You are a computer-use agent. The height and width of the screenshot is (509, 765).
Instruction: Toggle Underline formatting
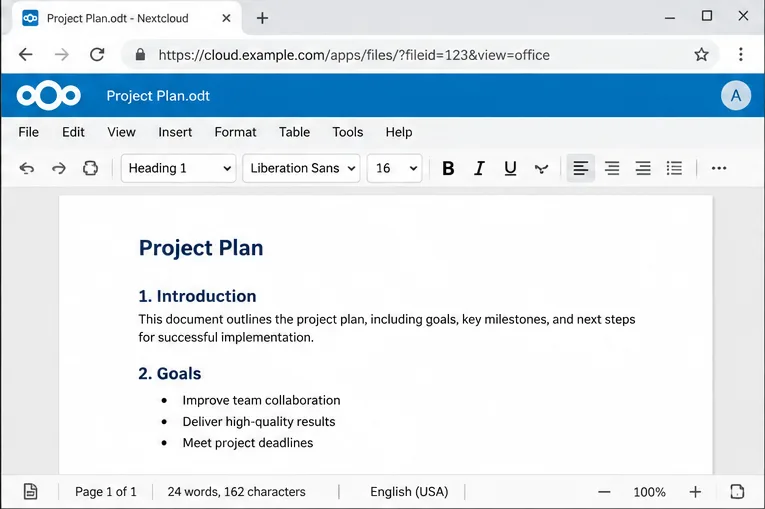tap(510, 168)
